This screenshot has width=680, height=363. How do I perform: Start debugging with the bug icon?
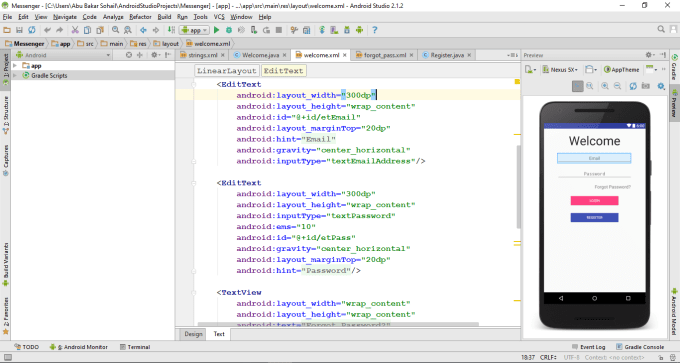(x=229, y=30)
